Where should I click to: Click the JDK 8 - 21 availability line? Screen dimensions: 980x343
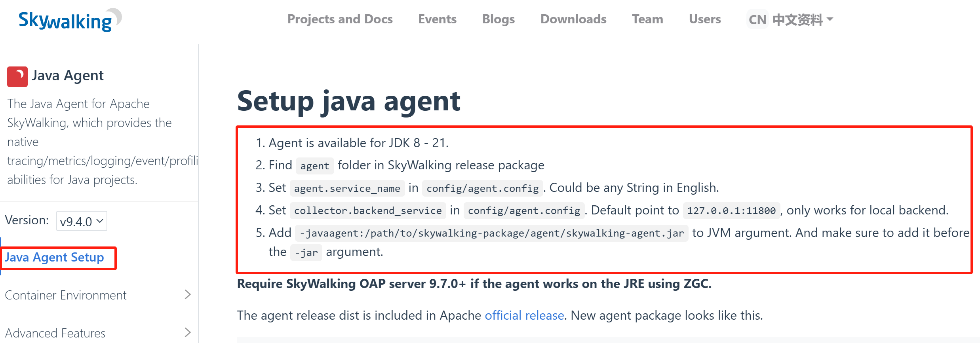point(358,143)
